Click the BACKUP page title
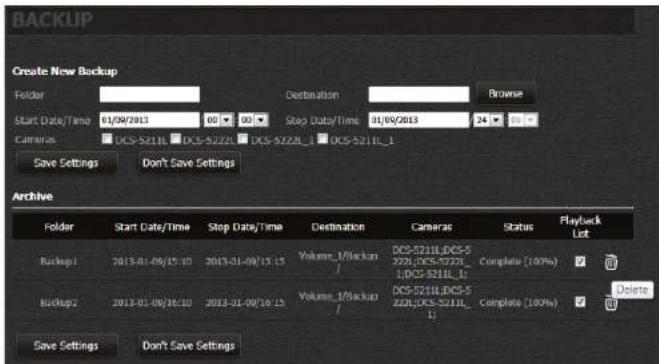The height and width of the screenshot is (364, 659). 52,19
